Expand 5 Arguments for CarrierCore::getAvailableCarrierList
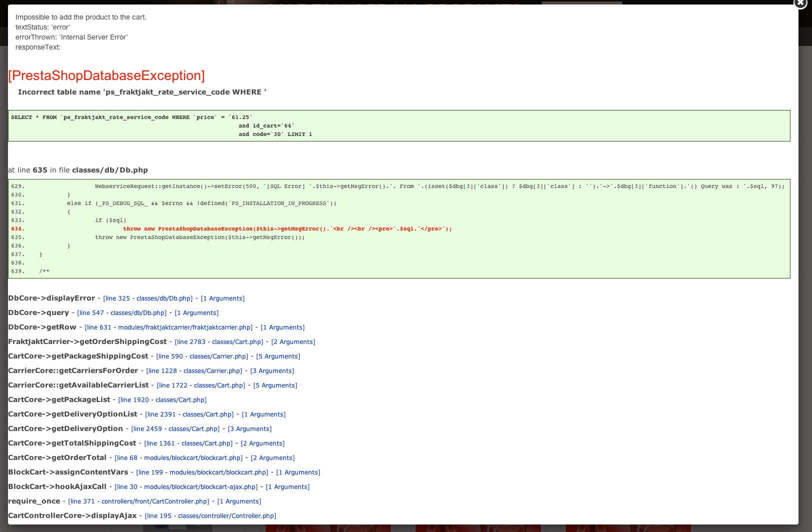 (x=275, y=385)
